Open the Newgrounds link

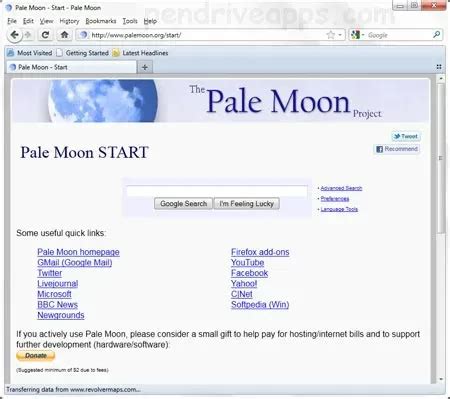(x=61, y=315)
